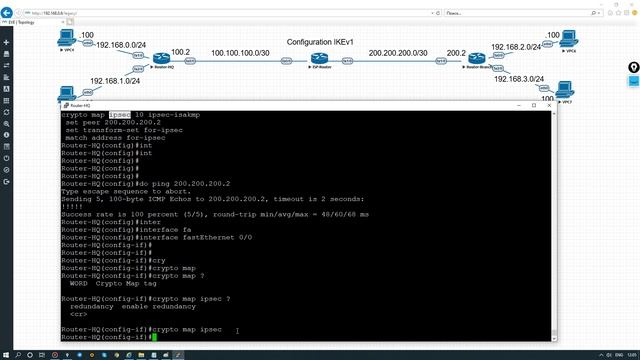This screenshot has height=360, width=640.
Task: Click the terminal vertical scrollbar up arrow
Action: (x=554, y=113)
